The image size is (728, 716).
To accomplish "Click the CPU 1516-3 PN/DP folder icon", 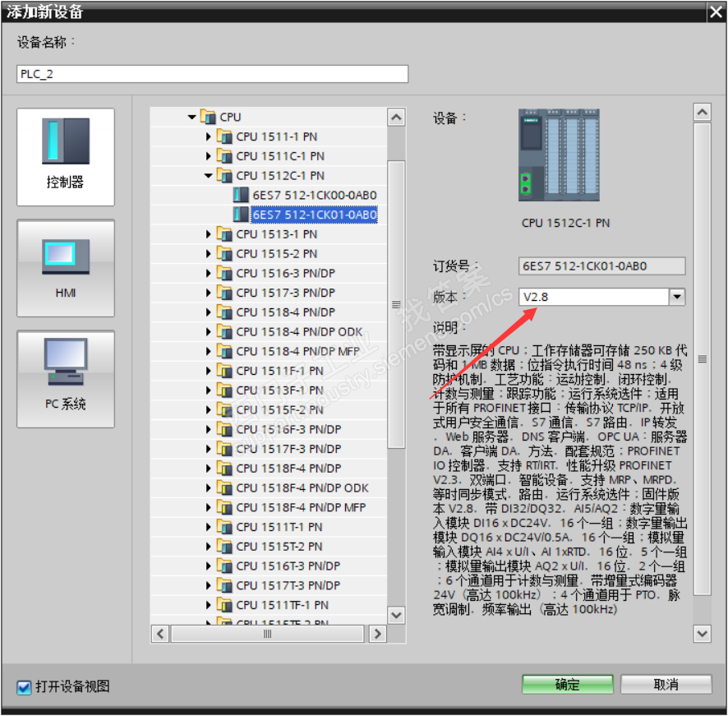I will coord(224,273).
